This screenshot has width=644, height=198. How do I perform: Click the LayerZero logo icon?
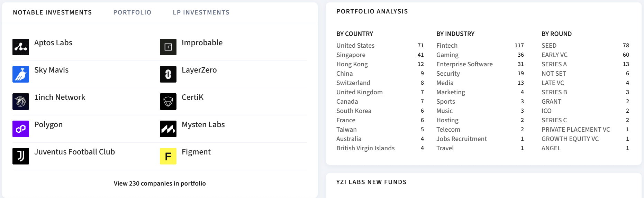(x=168, y=74)
